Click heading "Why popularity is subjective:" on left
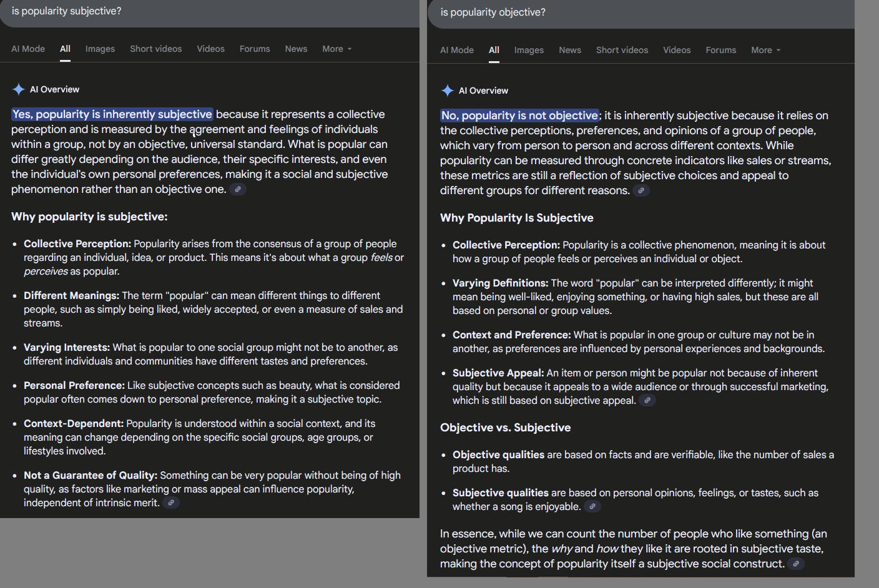This screenshot has width=879, height=588. [89, 217]
